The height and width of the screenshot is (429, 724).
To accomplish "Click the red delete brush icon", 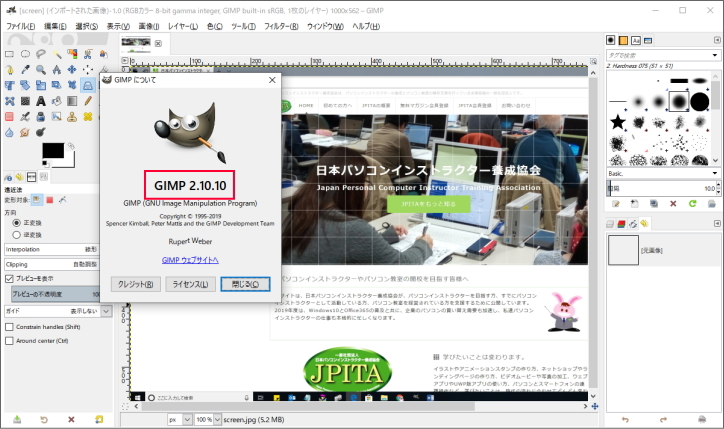I will (x=672, y=204).
